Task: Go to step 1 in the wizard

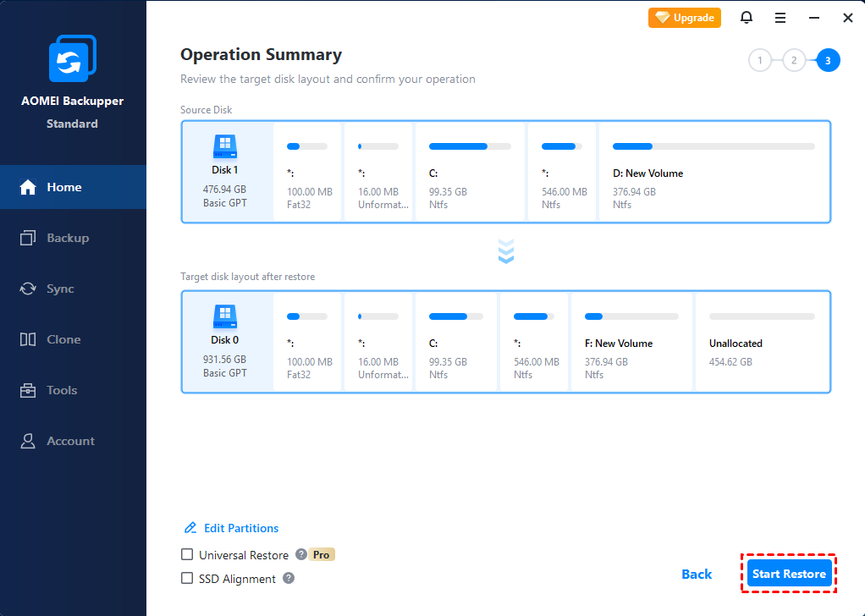Action: point(760,60)
